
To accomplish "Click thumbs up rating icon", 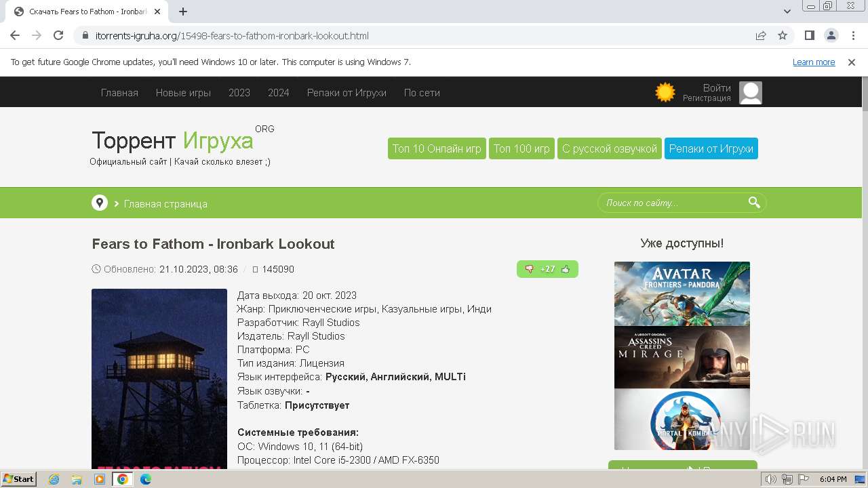I will tap(566, 269).
